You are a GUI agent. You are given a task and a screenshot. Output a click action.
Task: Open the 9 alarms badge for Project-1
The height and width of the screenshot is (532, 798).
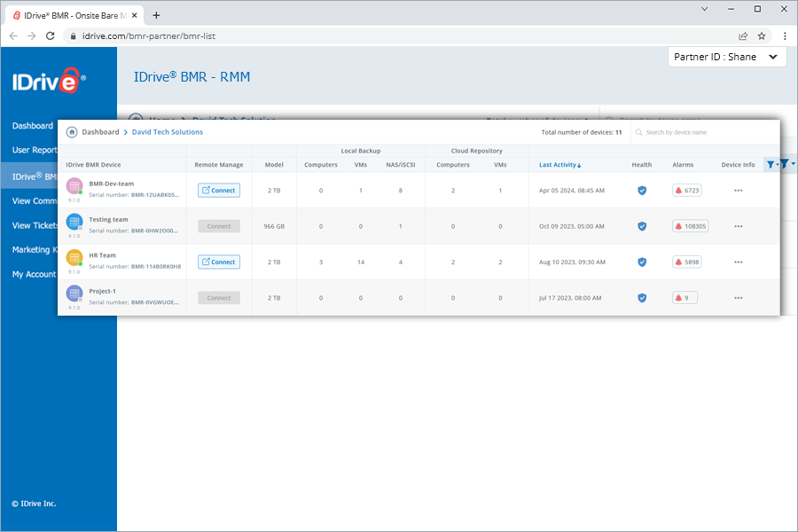685,298
